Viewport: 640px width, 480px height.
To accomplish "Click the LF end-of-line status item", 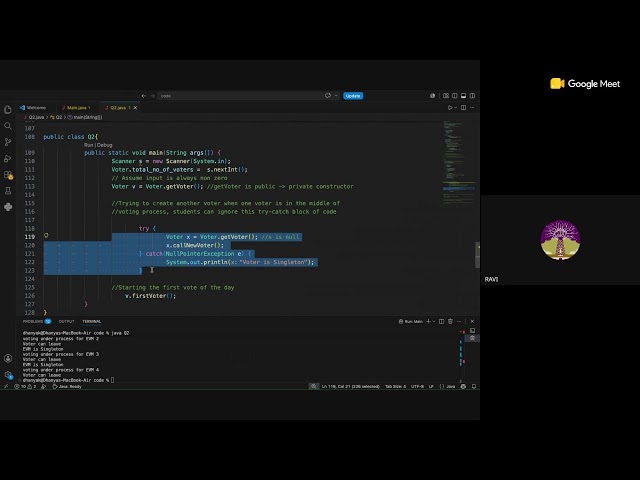I will click(431, 387).
